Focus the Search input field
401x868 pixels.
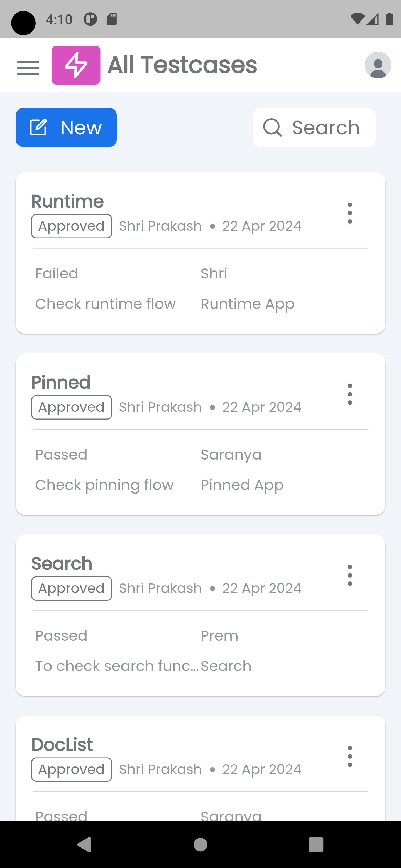[314, 127]
